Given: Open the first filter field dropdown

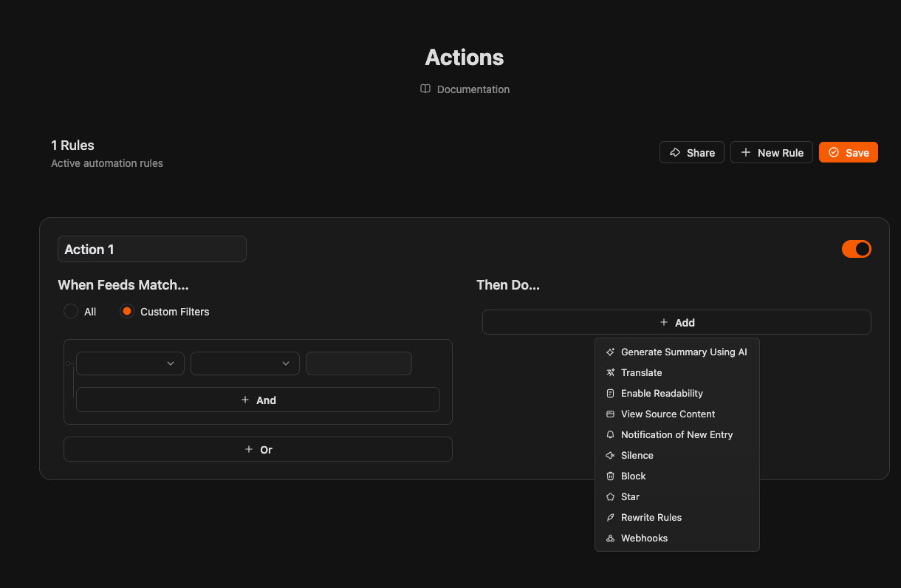Looking at the screenshot, I should point(130,363).
